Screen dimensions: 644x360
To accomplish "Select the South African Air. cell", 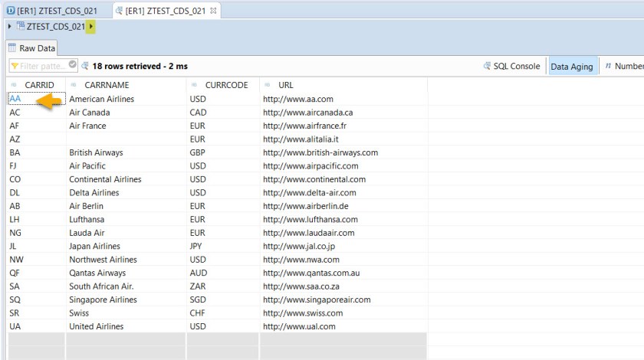I will click(x=126, y=286).
